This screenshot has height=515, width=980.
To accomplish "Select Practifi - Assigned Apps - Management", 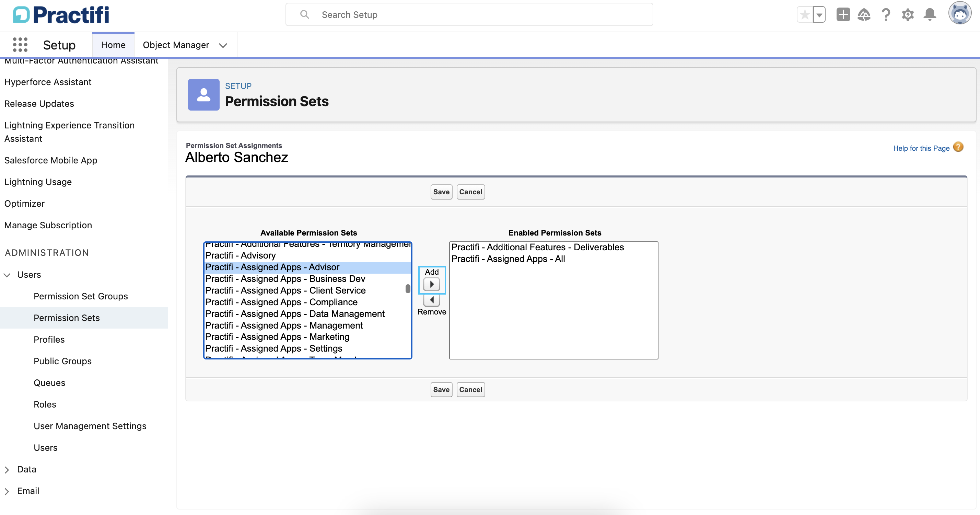I will 307,325.
